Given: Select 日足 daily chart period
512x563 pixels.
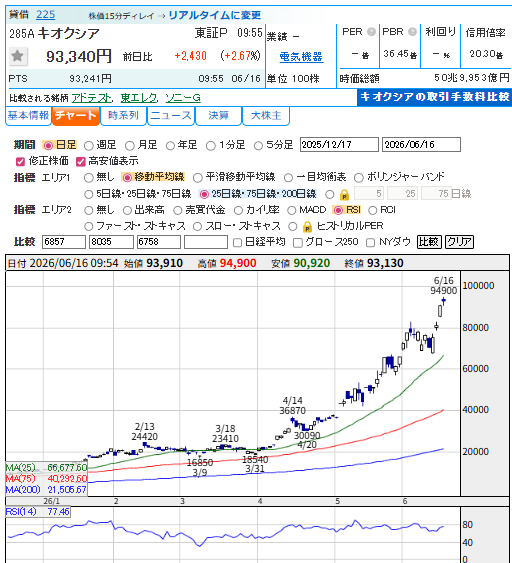Looking at the screenshot, I should (48, 145).
